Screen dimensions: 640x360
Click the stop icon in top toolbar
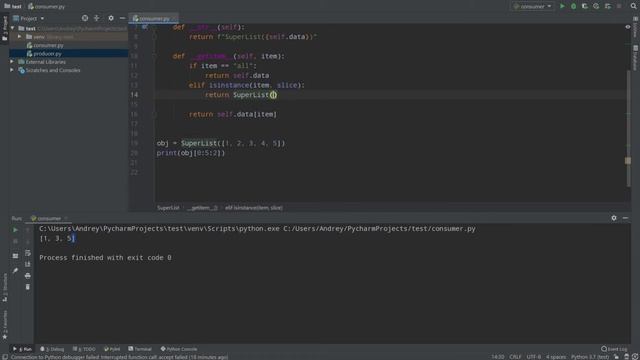click(x=619, y=6)
